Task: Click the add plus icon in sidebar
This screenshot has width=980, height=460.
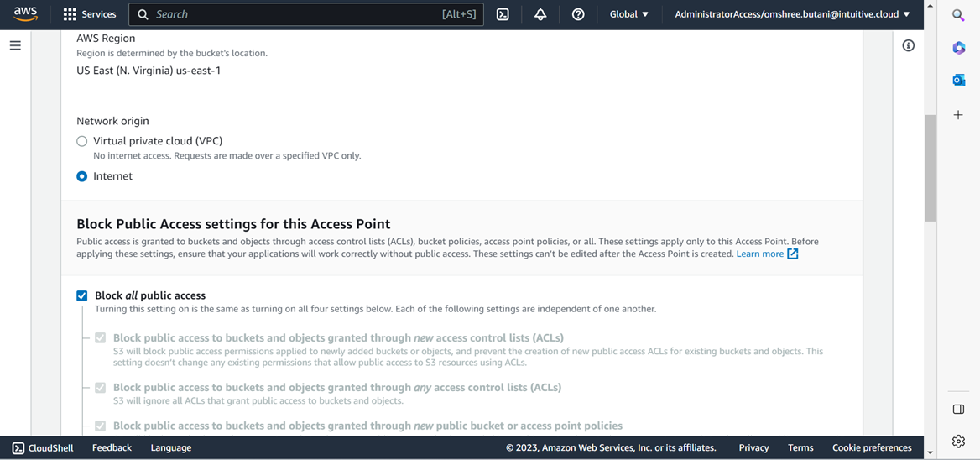Action: pos(958,114)
